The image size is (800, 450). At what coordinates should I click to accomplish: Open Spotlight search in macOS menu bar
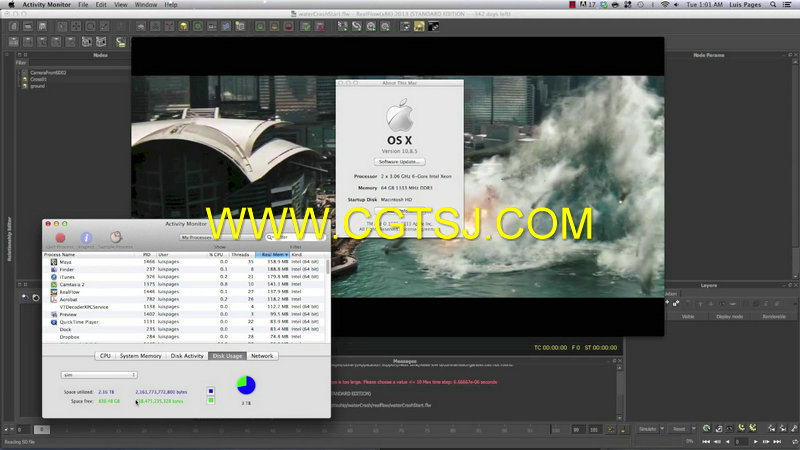click(x=773, y=5)
